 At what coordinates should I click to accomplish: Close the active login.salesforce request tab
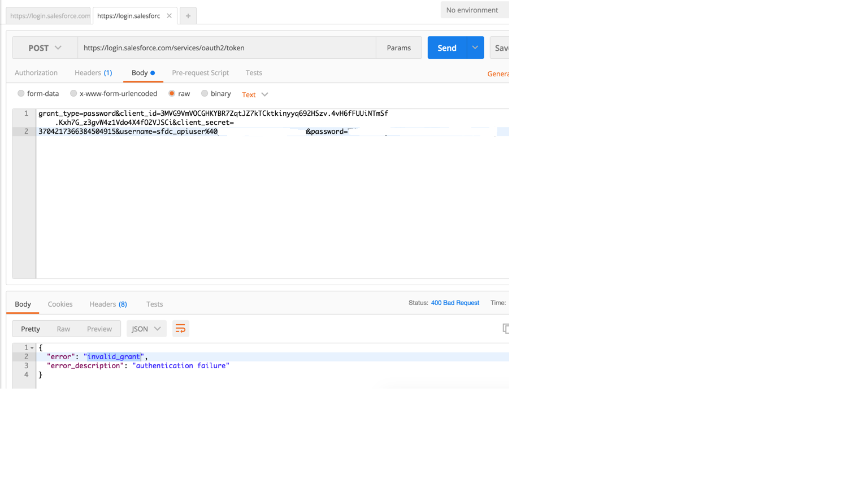[169, 16]
